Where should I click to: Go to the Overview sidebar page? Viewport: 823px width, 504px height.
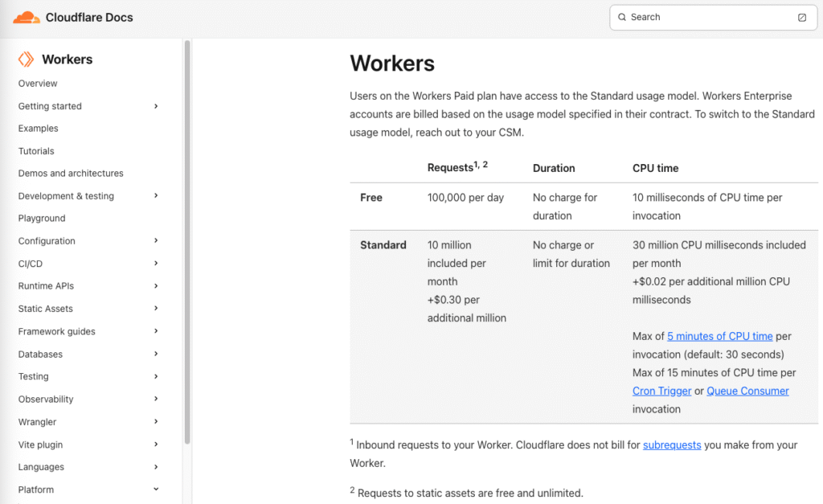38,84
